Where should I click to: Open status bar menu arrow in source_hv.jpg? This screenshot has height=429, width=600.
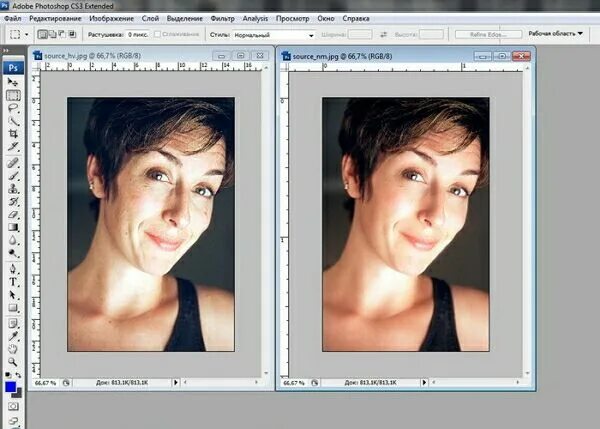click(x=176, y=382)
